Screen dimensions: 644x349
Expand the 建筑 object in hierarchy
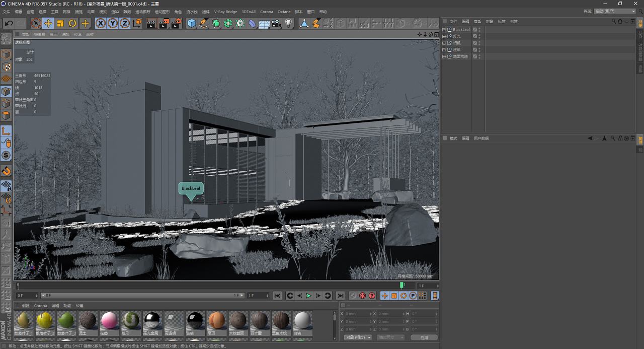tap(444, 50)
